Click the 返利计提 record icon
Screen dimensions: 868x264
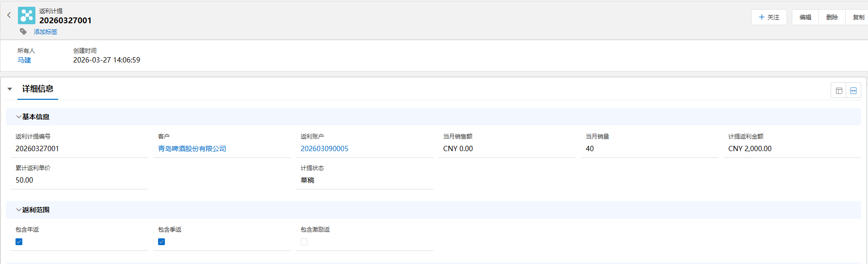point(27,16)
